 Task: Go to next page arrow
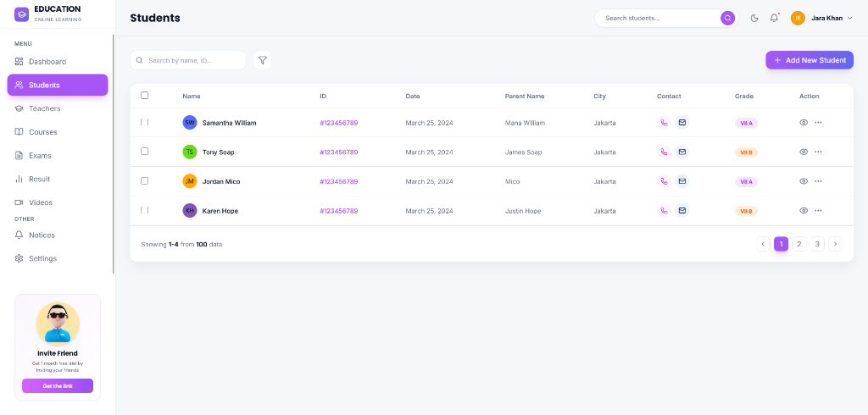click(835, 244)
